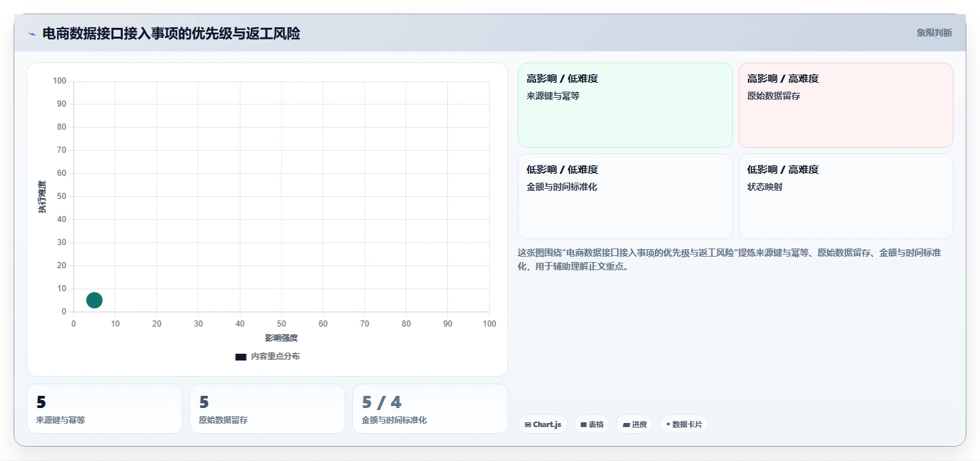
Task: Click the 进度 tag chip
Action: click(635, 424)
